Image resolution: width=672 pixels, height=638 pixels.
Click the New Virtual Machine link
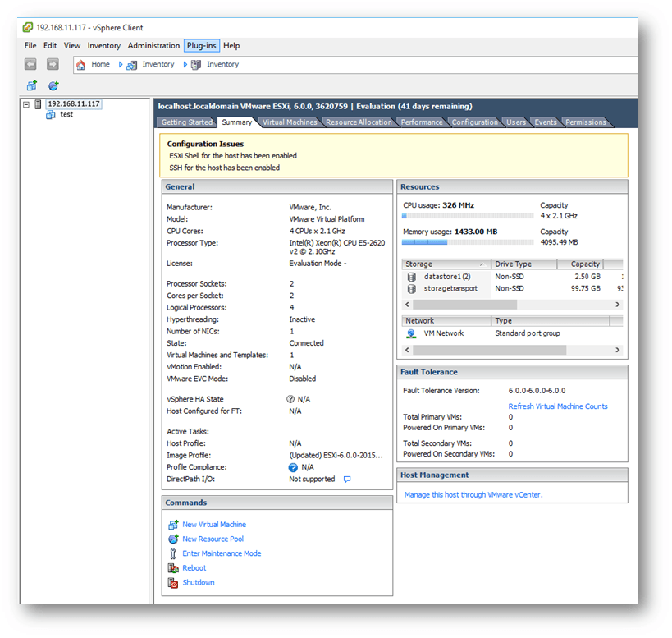point(214,525)
